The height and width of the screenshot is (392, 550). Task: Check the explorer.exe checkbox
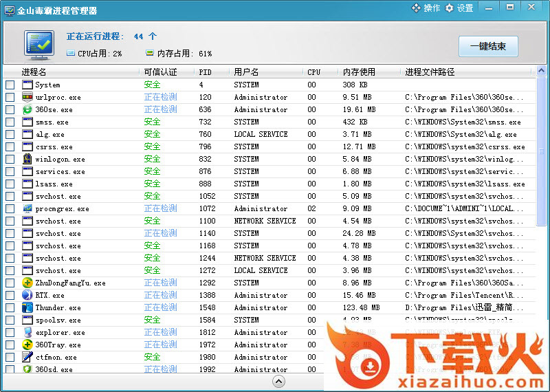point(10,332)
